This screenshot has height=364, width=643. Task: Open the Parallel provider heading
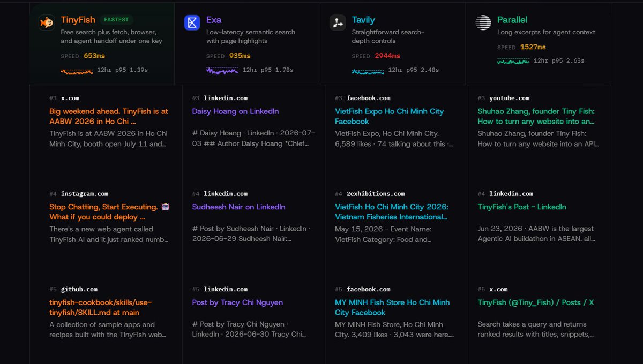tap(512, 20)
